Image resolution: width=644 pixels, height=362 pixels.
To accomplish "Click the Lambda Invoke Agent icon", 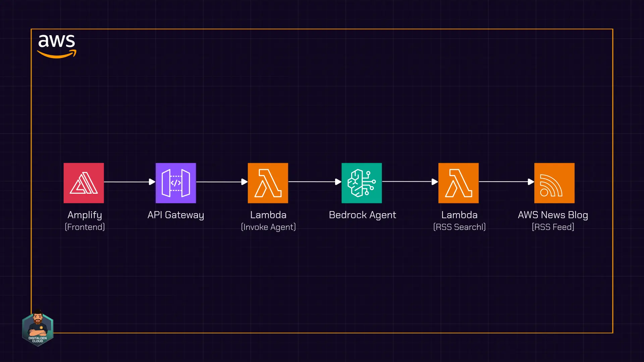I will point(268,183).
